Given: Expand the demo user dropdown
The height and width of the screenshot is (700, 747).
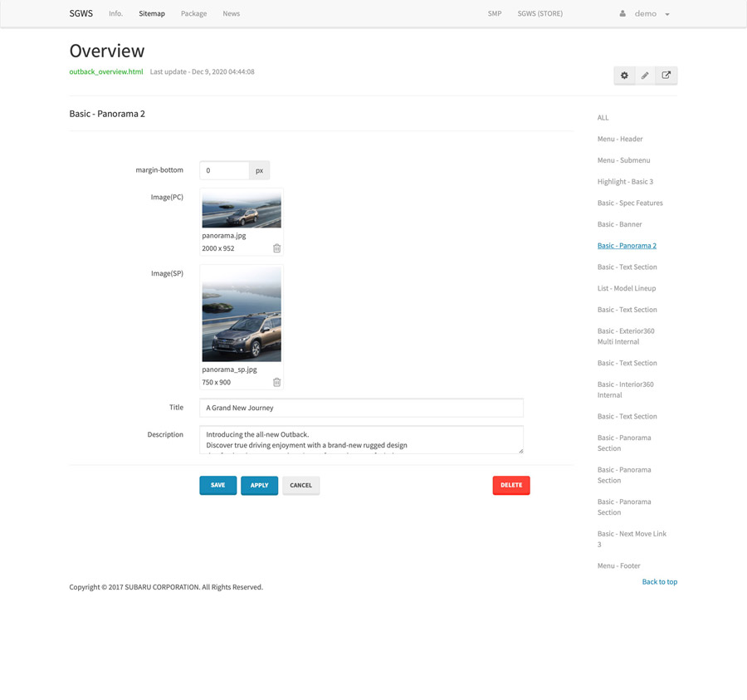Looking at the screenshot, I should (x=666, y=14).
